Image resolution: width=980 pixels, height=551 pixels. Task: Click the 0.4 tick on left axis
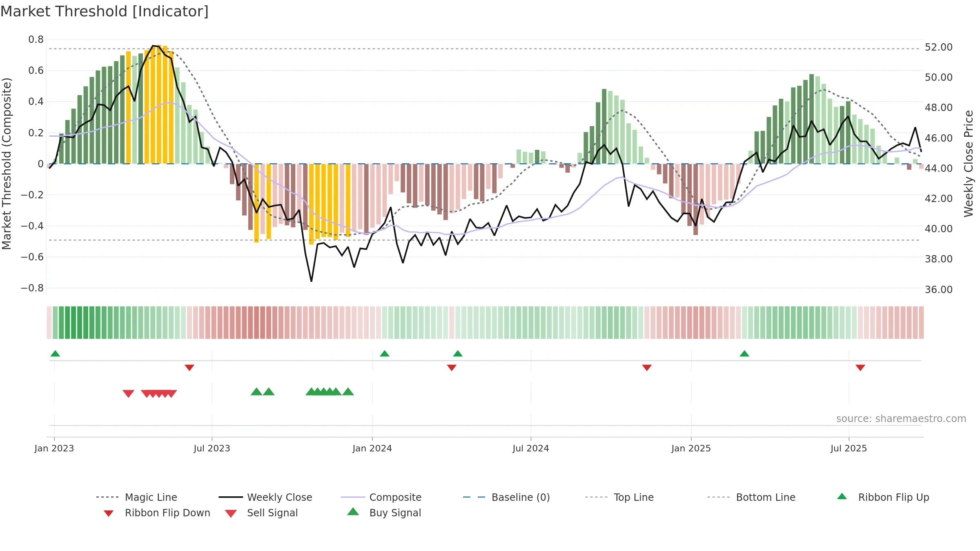point(36,102)
